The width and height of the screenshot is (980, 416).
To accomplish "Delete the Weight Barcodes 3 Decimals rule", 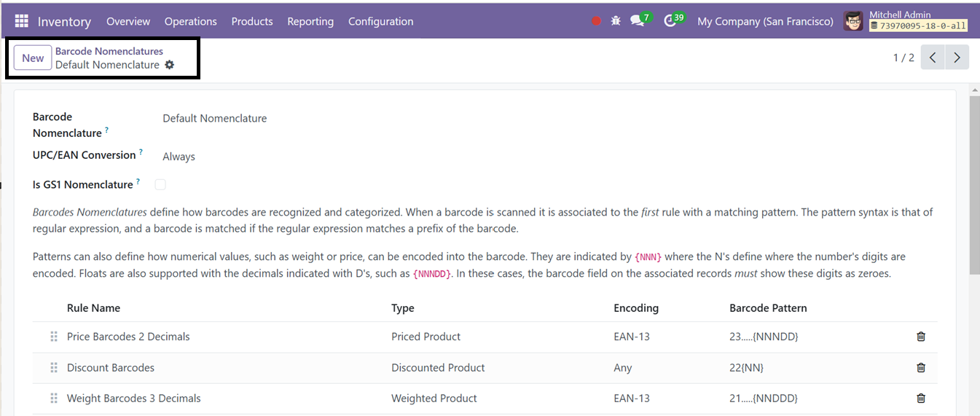I will [921, 399].
